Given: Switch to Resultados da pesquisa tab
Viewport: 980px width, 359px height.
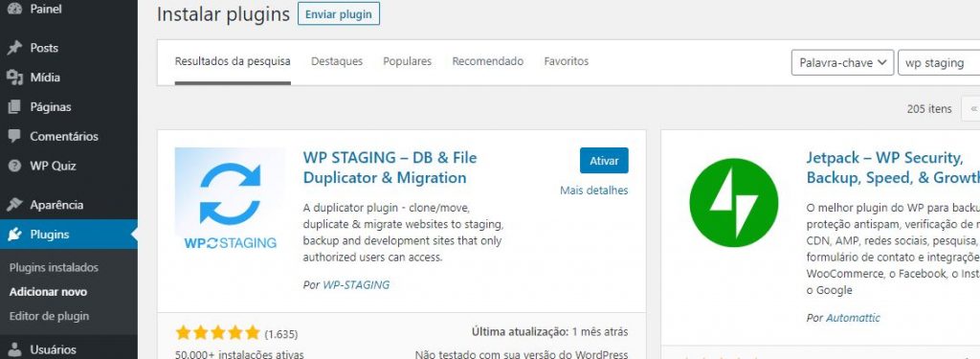Looking at the screenshot, I should (233, 61).
